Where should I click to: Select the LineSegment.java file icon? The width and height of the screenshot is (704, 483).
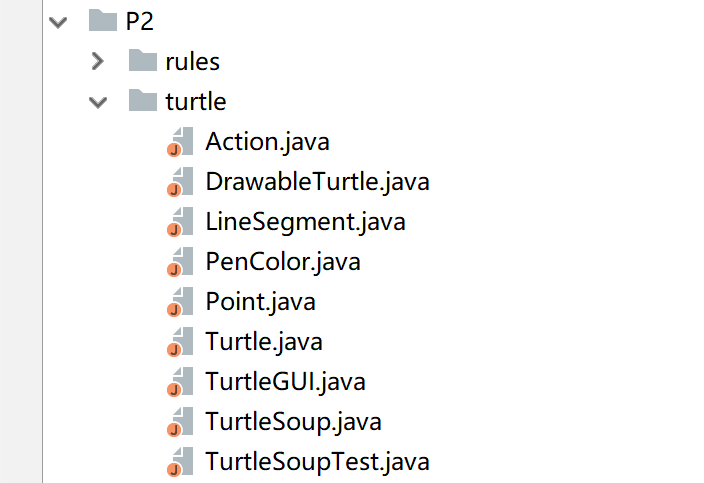180,222
